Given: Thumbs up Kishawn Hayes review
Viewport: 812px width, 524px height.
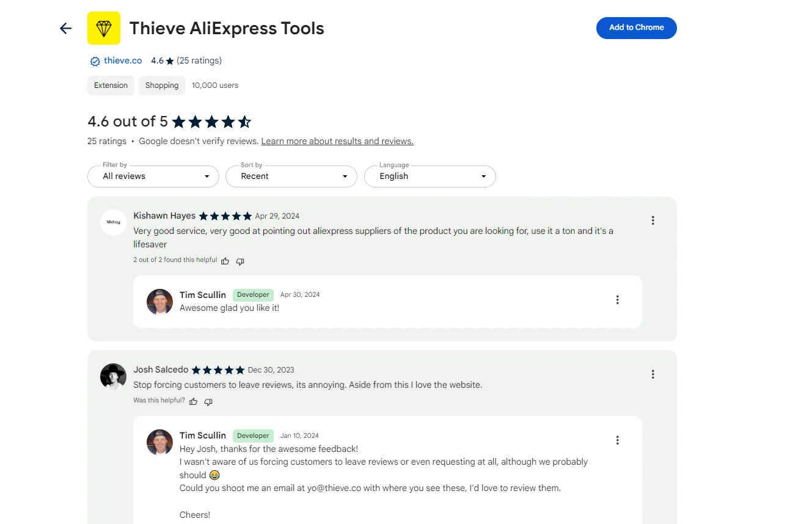Looking at the screenshot, I should click(225, 261).
